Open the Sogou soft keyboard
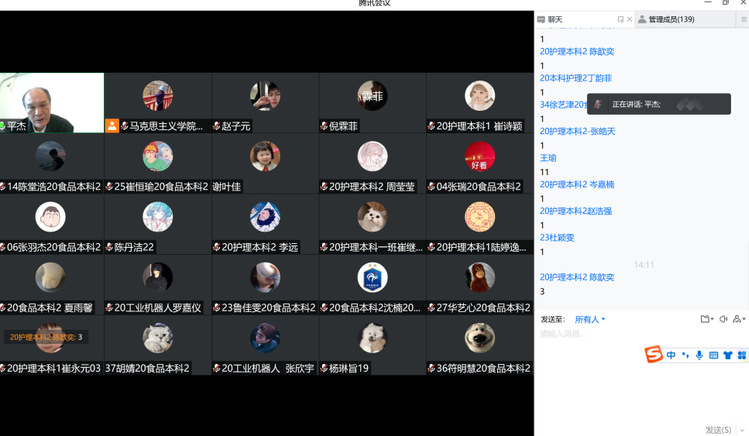This screenshot has height=436, width=749. click(x=713, y=356)
